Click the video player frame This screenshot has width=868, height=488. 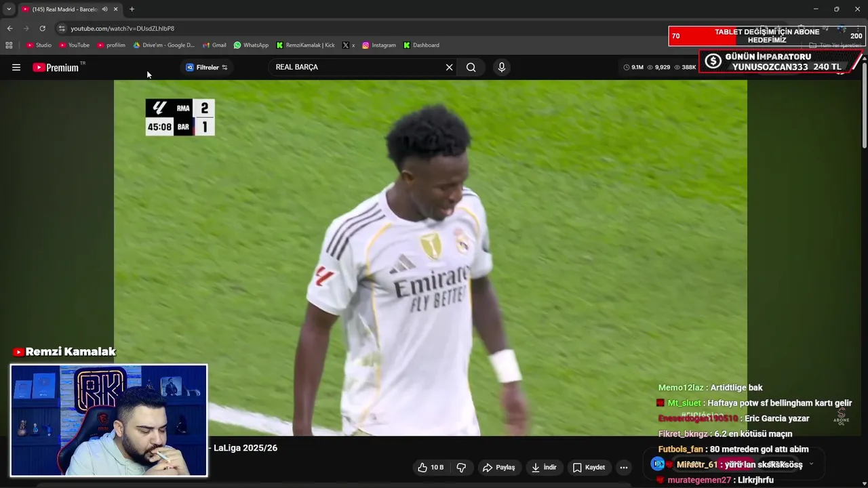tap(430, 258)
